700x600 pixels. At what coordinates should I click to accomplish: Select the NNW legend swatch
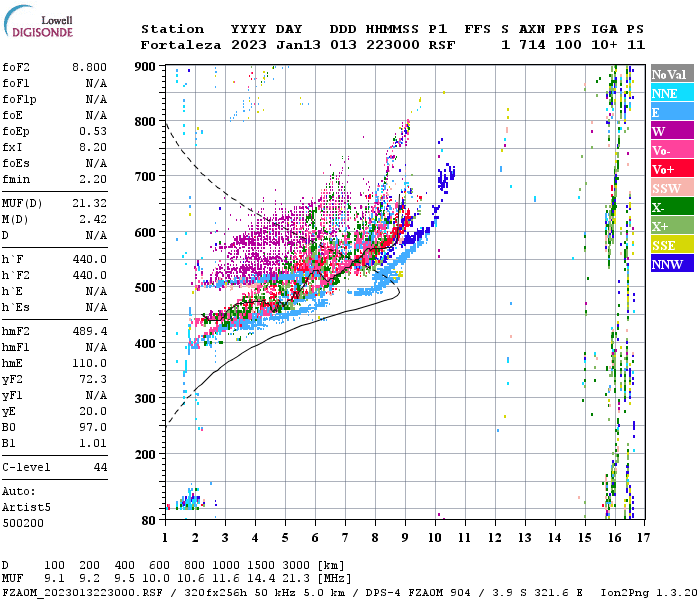[672, 263]
